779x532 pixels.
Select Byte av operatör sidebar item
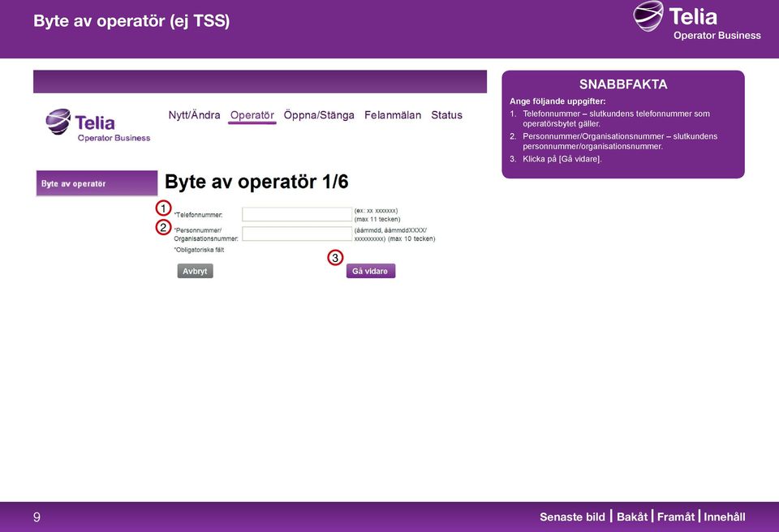tap(97, 183)
